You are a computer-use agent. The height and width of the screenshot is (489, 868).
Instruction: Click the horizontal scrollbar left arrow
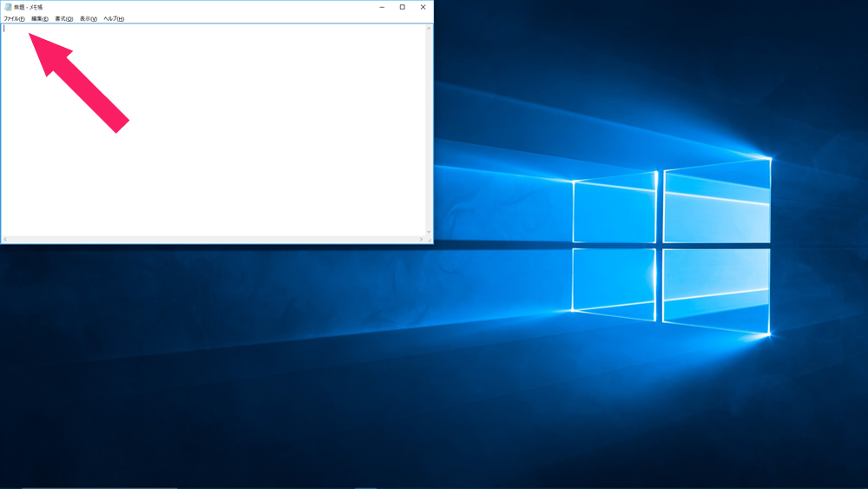pyautogui.click(x=5, y=239)
